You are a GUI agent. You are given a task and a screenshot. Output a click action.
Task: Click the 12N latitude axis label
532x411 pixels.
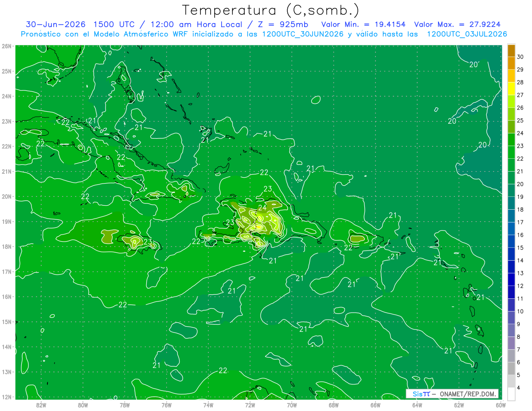[x=7, y=397]
